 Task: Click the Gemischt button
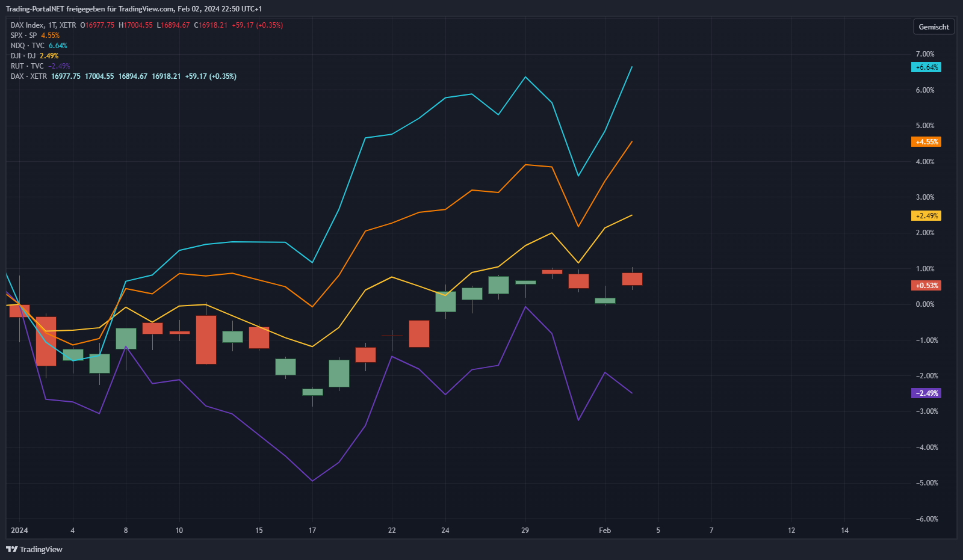pos(934,27)
